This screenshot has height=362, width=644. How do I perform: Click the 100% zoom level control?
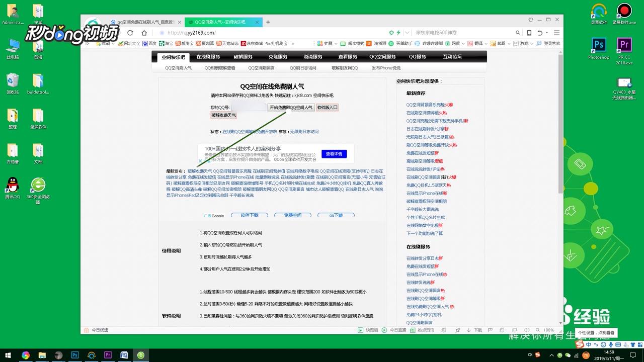(548, 330)
